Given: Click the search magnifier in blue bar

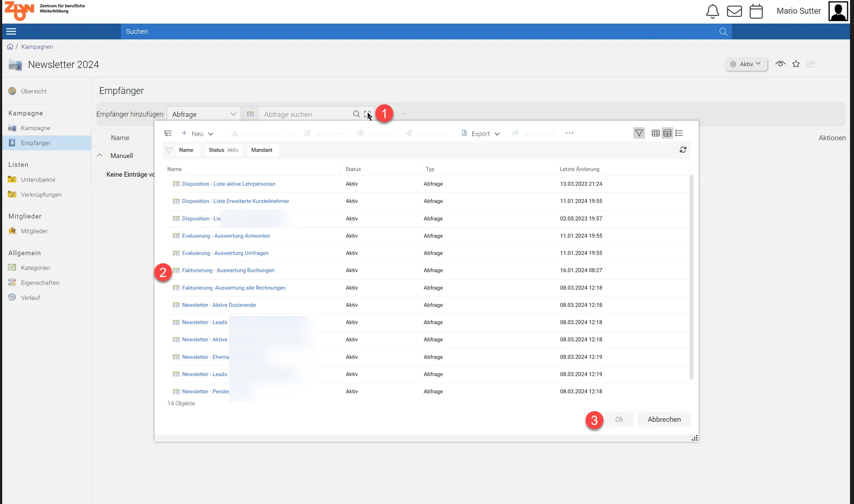Looking at the screenshot, I should click(x=723, y=32).
